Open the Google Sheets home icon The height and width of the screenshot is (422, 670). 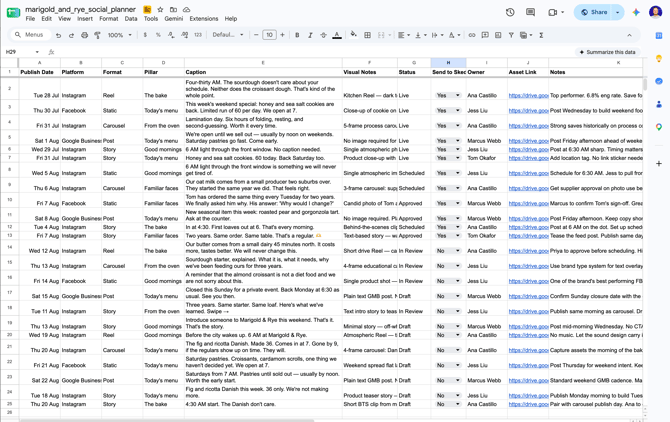(x=13, y=13)
